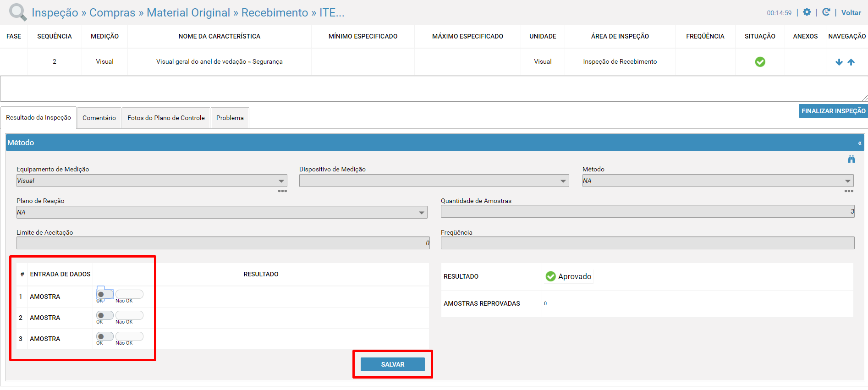Click Material Original breadcrumb
The image size is (868, 390).
(188, 12)
